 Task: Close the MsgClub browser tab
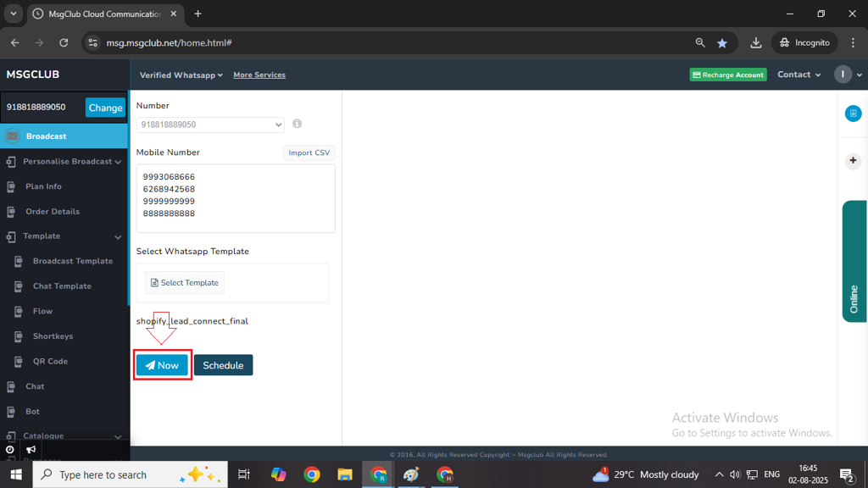pos(173,14)
